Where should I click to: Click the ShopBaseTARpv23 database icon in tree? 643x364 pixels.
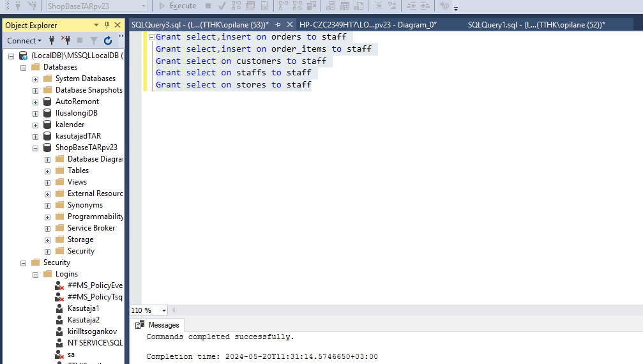coord(47,148)
